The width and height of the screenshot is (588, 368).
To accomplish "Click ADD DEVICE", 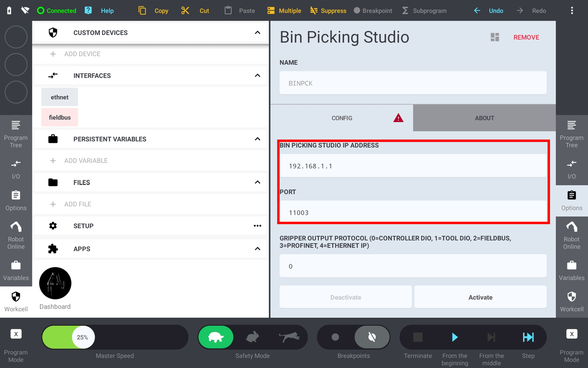I will (x=75, y=54).
